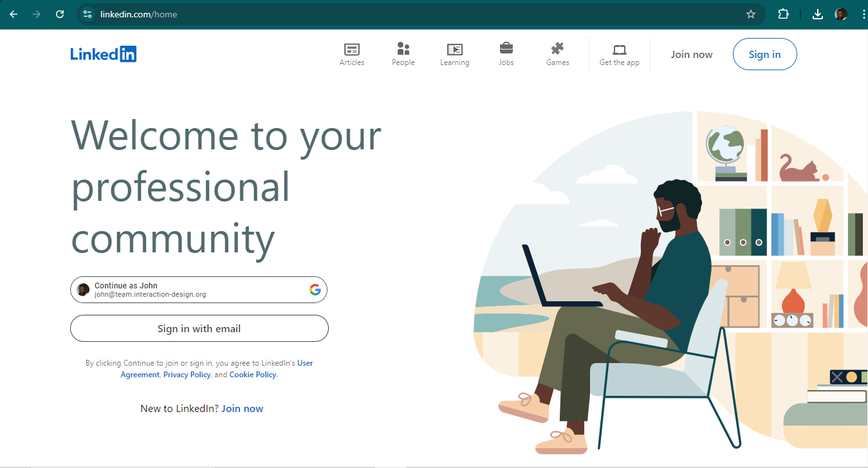
Task: Open the browser Downloads icon
Action: click(x=817, y=14)
